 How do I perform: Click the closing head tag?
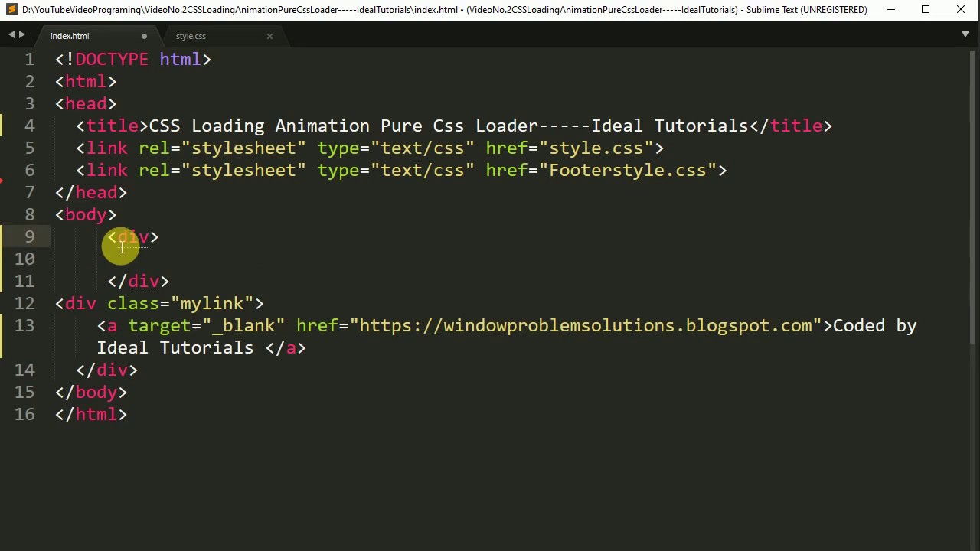(x=91, y=192)
